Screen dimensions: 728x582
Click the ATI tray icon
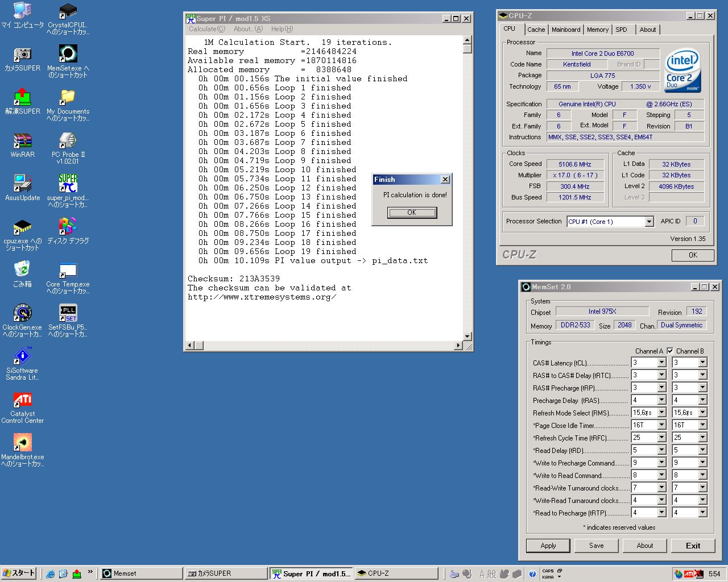point(688,573)
